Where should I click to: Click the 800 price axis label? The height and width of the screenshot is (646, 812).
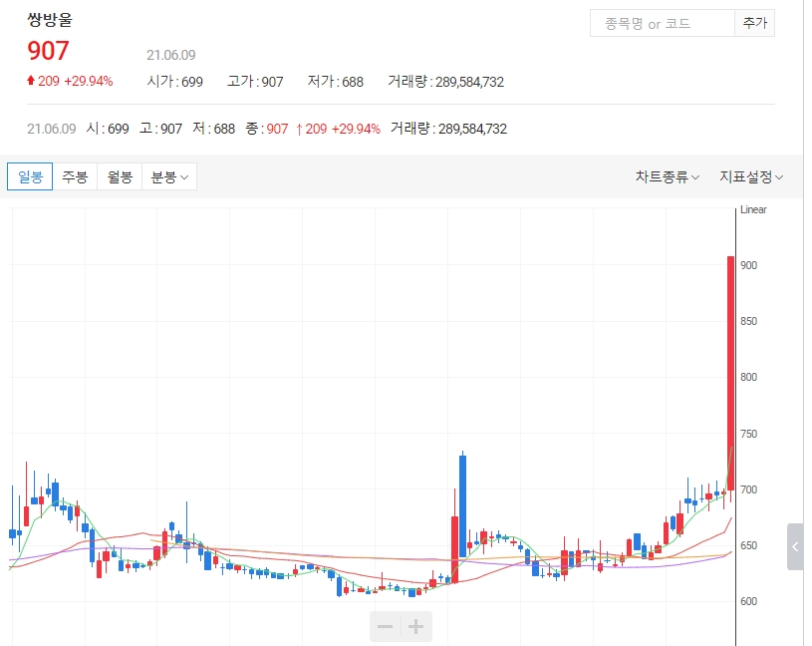click(749, 377)
